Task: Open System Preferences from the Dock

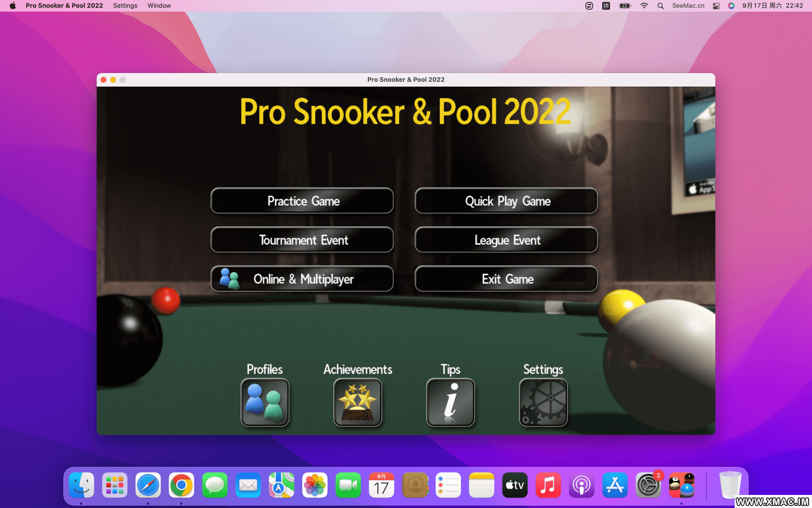Action: tap(648, 485)
